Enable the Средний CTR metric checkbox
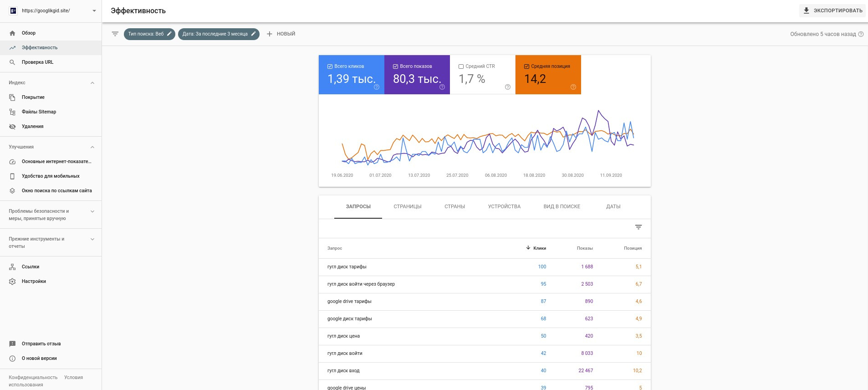The image size is (868, 390). pyautogui.click(x=461, y=67)
